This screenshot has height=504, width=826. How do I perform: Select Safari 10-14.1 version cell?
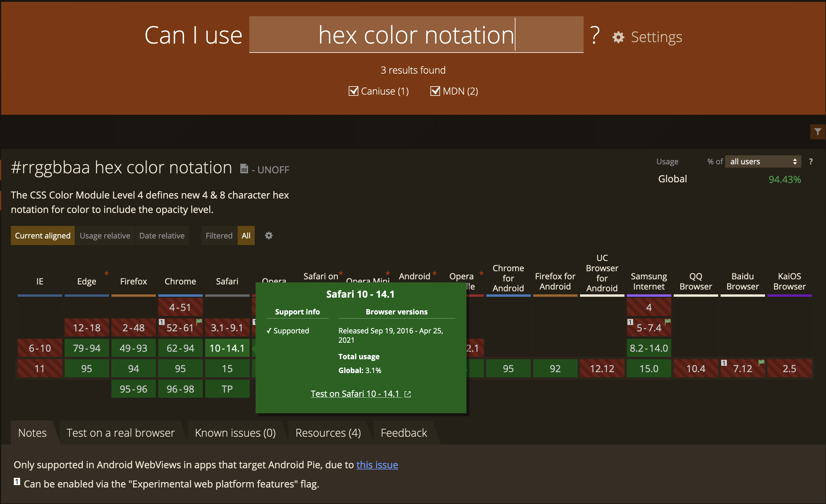click(227, 348)
